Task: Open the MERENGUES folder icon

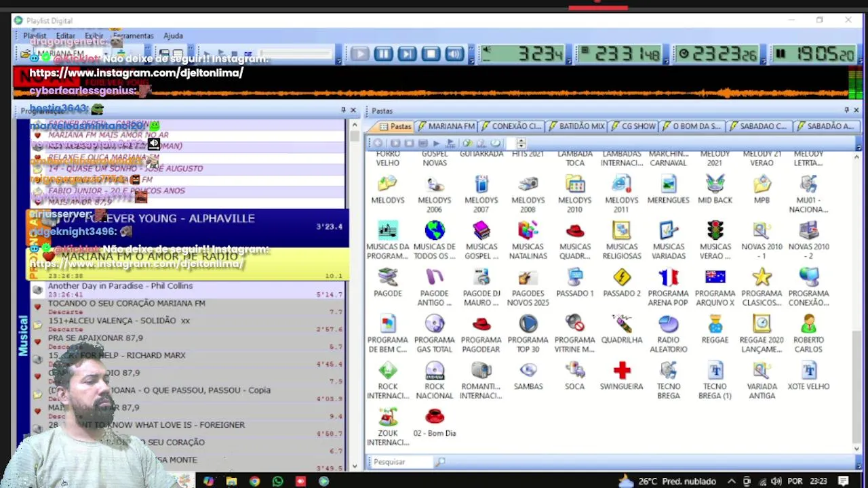Action: 669,190
